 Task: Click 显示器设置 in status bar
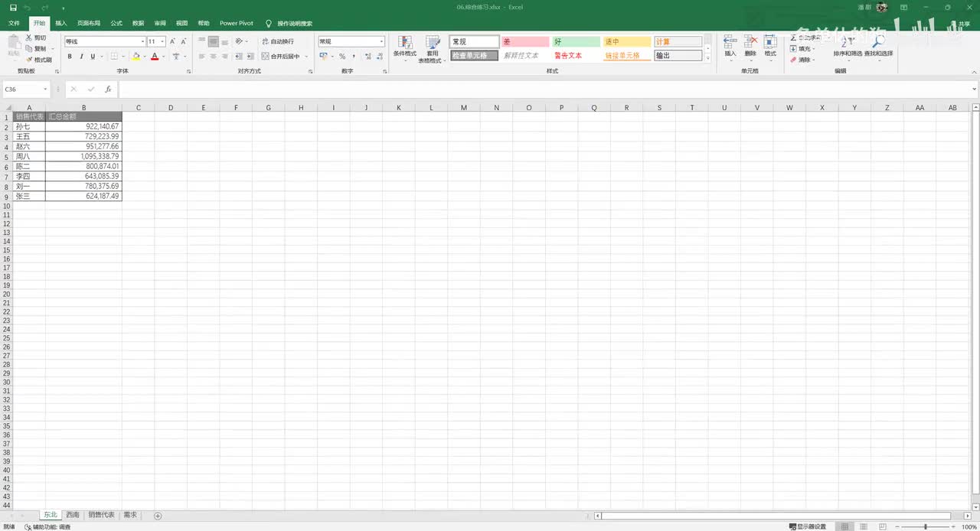click(808, 526)
